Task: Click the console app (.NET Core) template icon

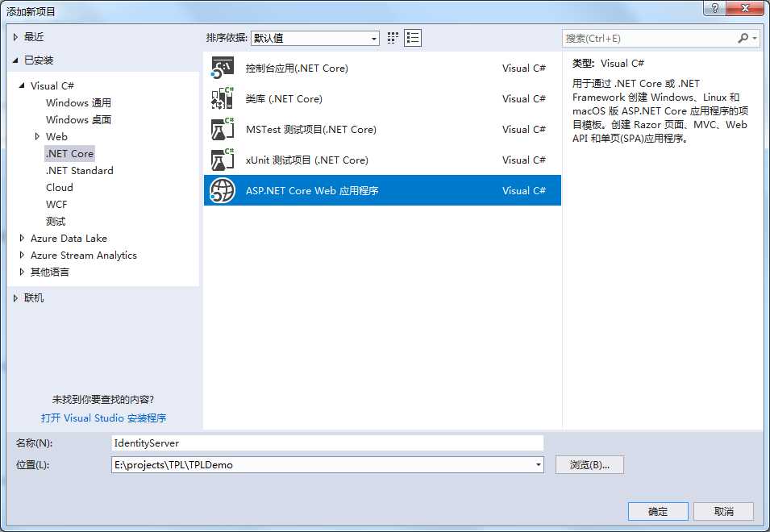Action: pos(223,68)
